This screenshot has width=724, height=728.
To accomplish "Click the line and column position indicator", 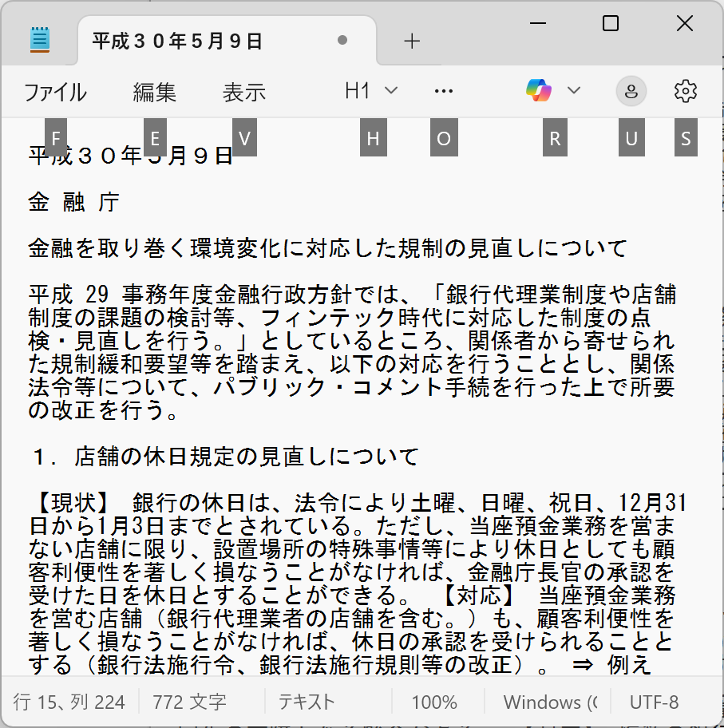I will 69,702.
